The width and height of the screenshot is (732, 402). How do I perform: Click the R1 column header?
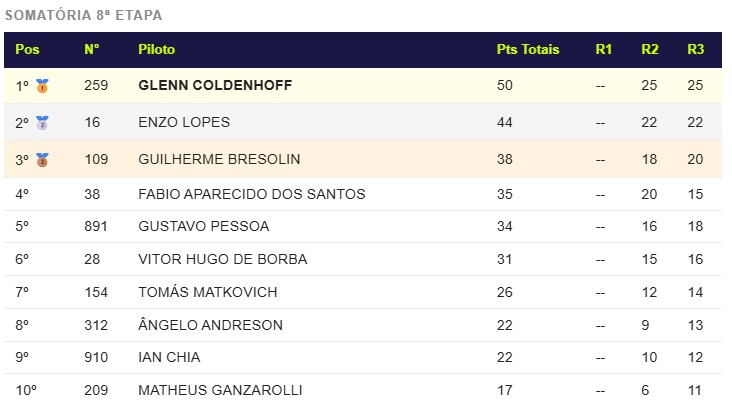pyautogui.click(x=604, y=49)
